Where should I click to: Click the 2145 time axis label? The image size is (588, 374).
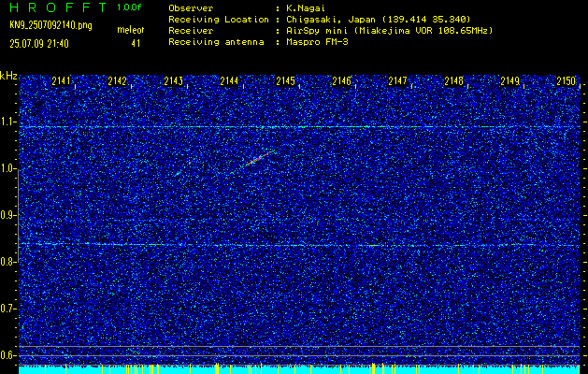285,80
